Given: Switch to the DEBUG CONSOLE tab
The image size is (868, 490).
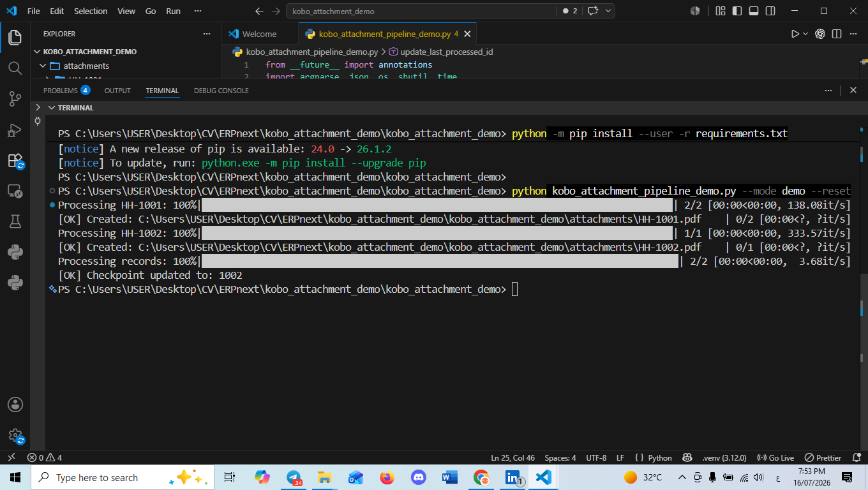Looking at the screenshot, I should click(x=221, y=91).
